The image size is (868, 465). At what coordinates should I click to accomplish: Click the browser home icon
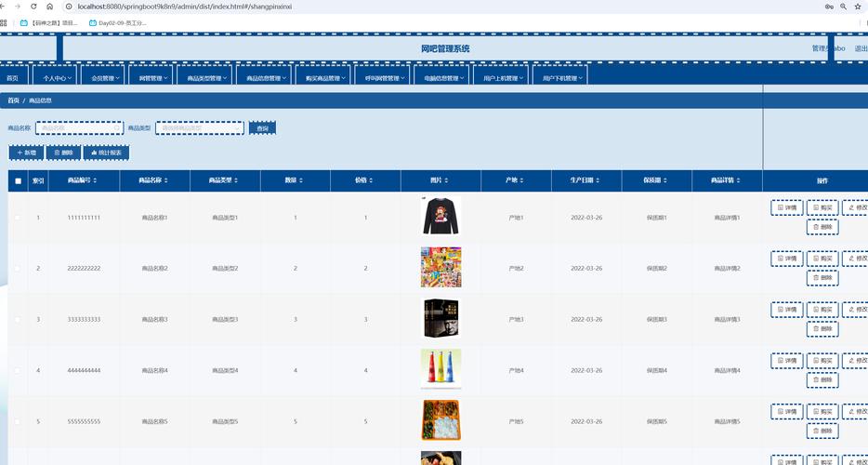50,7
